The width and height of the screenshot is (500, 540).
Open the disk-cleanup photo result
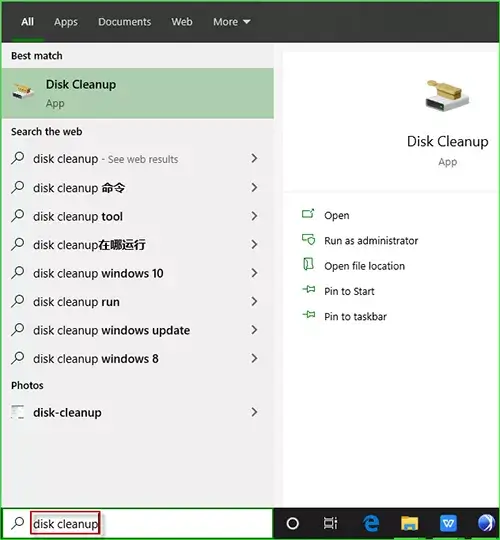[x=138, y=412]
